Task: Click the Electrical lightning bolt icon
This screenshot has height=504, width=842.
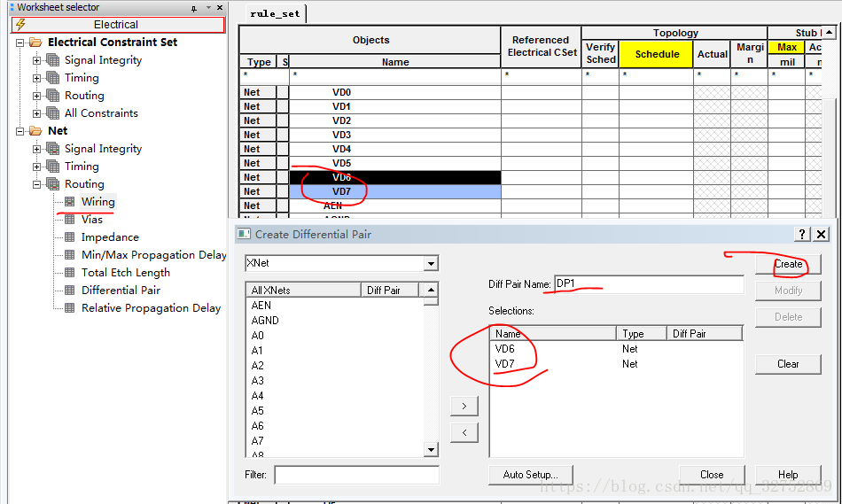Action: click(x=20, y=25)
